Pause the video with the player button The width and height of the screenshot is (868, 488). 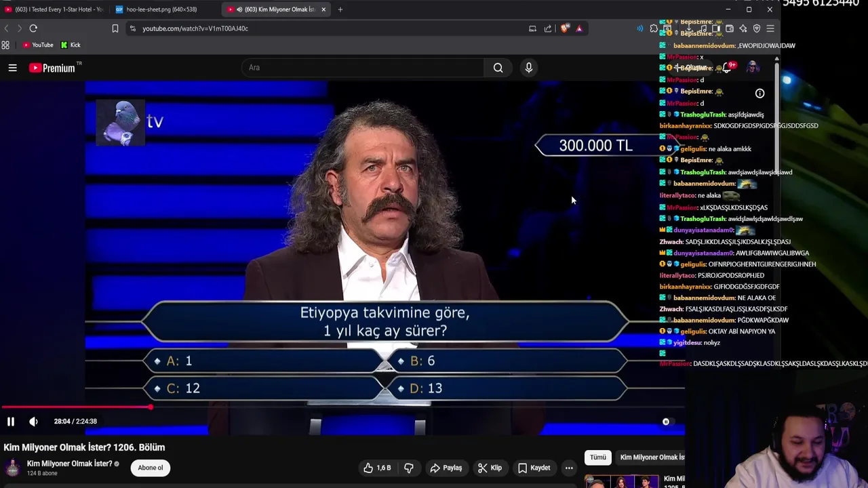tap(11, 422)
